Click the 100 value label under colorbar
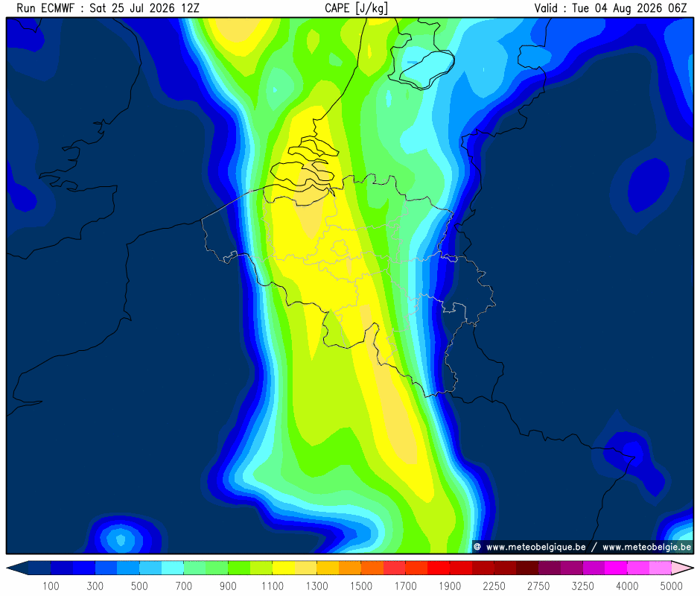Screen dimensions: 700x596 [x=51, y=586]
